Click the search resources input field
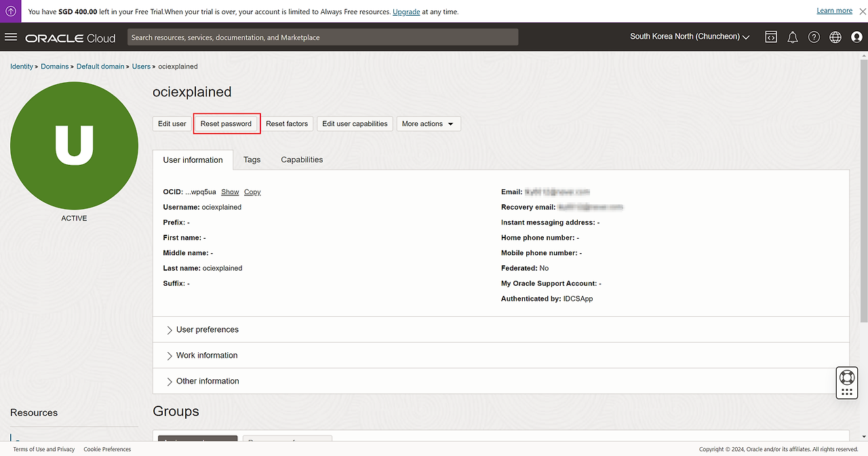Image resolution: width=868 pixels, height=456 pixels. pyautogui.click(x=322, y=37)
